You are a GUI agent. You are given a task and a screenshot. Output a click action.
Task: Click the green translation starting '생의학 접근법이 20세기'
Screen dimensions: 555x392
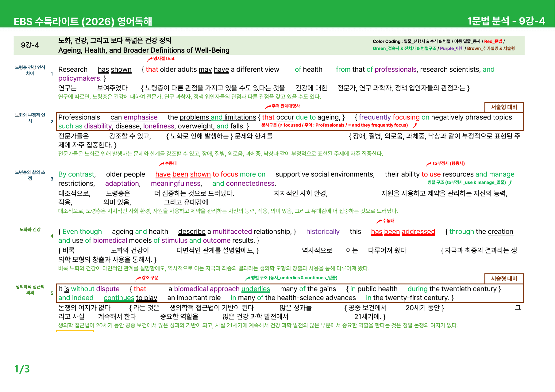tap(258, 325)
